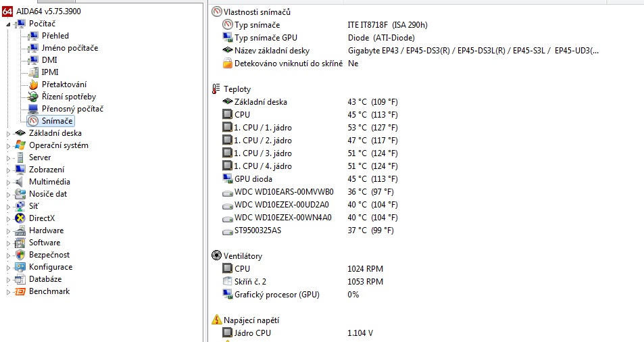
Task: Click the padlock icon for chassis intrusion
Action: pos(228,64)
